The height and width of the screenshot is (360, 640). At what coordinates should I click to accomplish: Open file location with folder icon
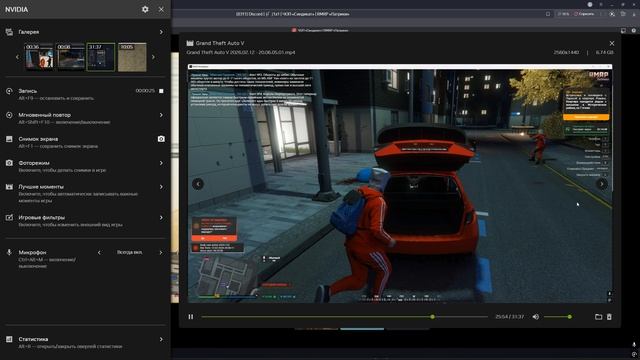(598, 317)
